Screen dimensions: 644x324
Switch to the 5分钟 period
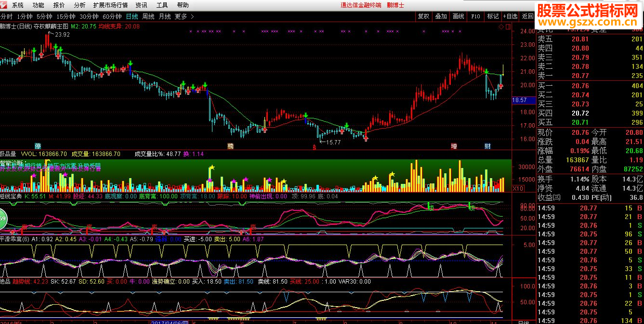coord(44,16)
